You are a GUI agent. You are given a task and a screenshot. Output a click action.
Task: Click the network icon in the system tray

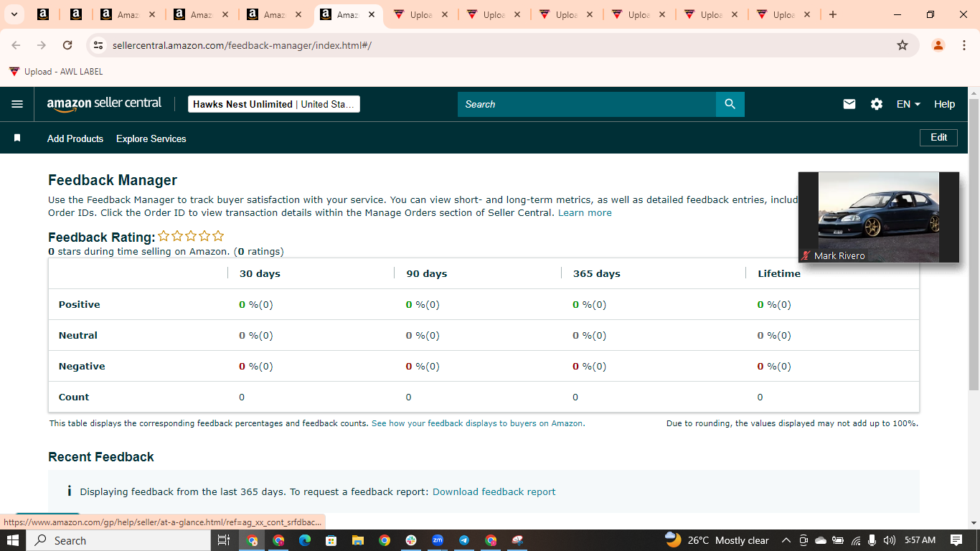[x=856, y=540]
